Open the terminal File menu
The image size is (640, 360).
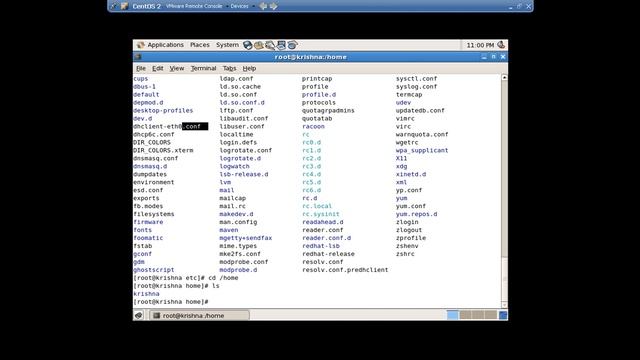click(141, 68)
